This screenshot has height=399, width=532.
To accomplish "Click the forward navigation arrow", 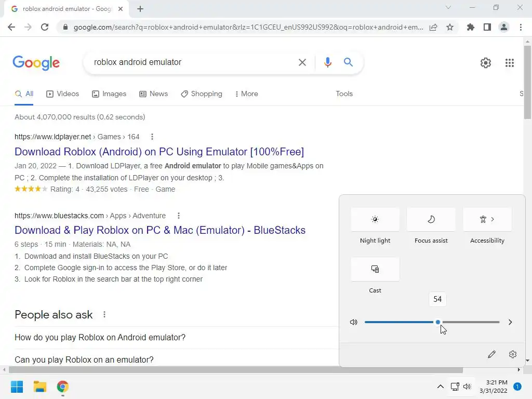I will (x=28, y=27).
